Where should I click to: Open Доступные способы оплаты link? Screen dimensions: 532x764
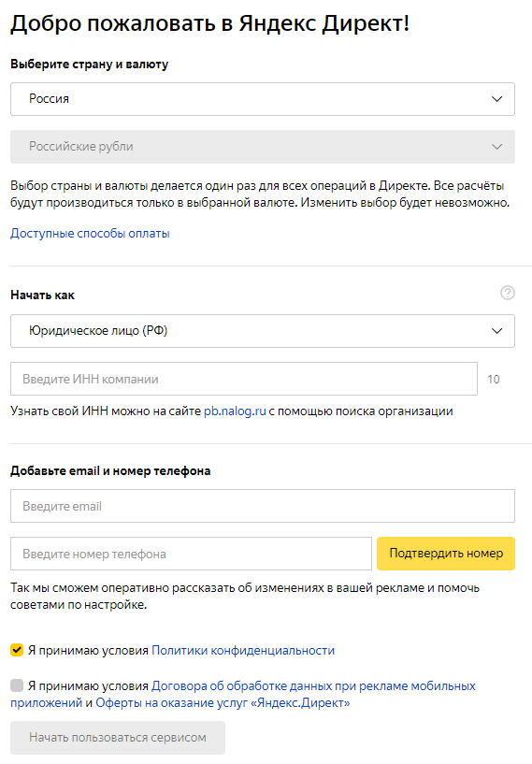coord(90,234)
